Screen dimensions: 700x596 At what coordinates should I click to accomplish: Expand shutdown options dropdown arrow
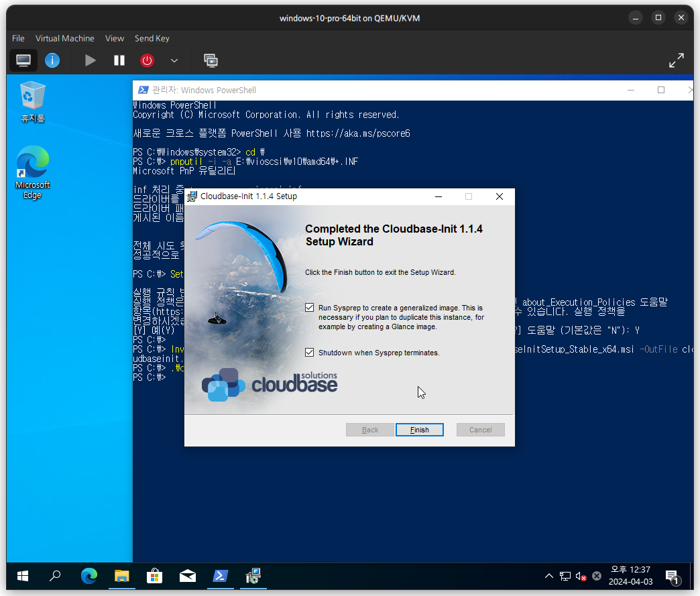(174, 60)
